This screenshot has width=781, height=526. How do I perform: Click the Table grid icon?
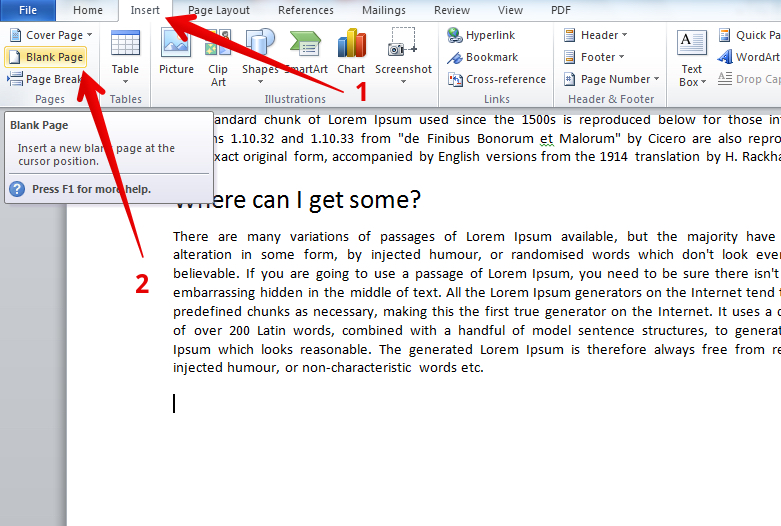point(125,43)
